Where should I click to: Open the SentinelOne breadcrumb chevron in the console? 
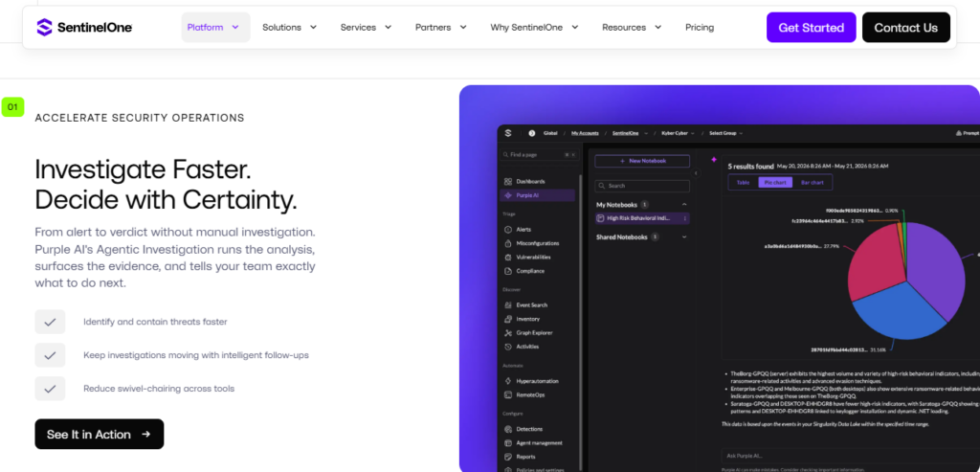click(647, 133)
